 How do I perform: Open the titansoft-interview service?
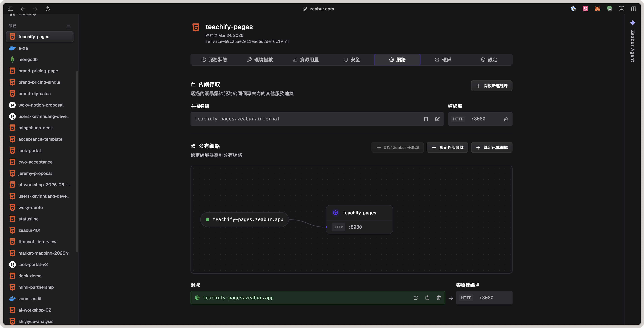coord(40,242)
